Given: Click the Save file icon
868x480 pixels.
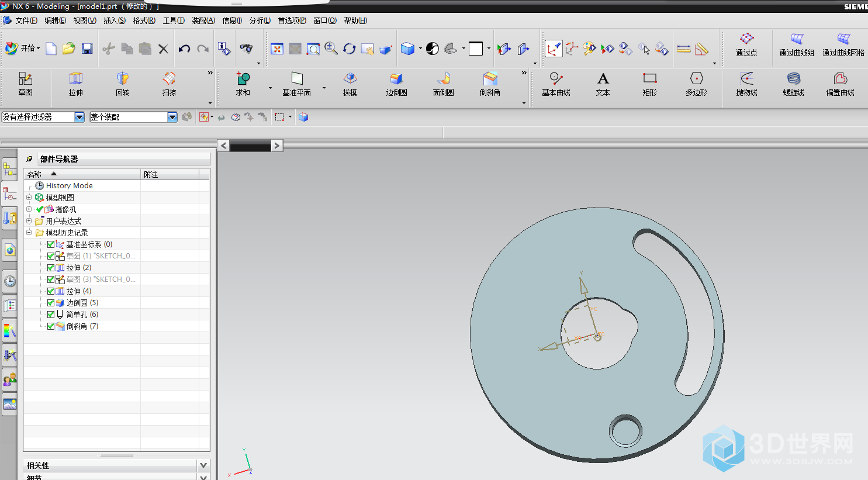Looking at the screenshot, I should tap(87, 49).
